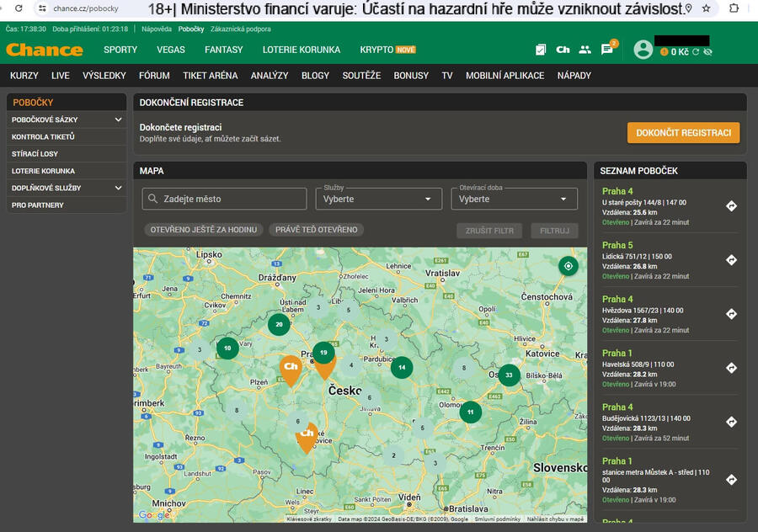Viewport: 758px width, 532px height.
Task: Select orange Ch pin near Plzeň
Action: pyautogui.click(x=291, y=370)
